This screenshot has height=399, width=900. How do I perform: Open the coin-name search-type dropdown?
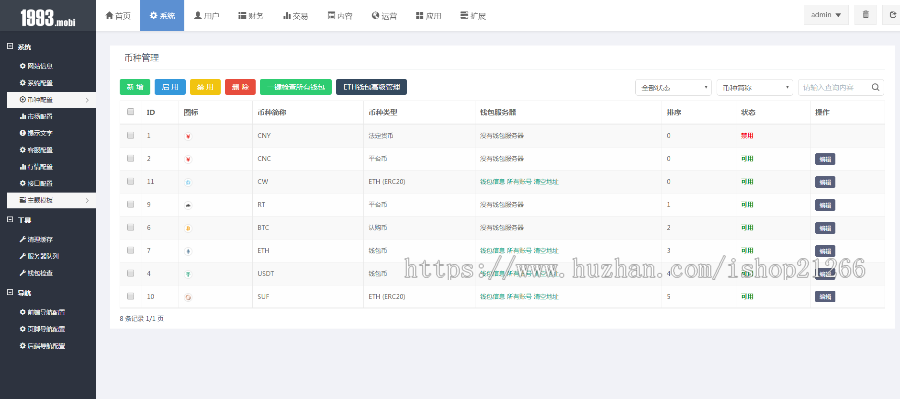click(x=755, y=87)
